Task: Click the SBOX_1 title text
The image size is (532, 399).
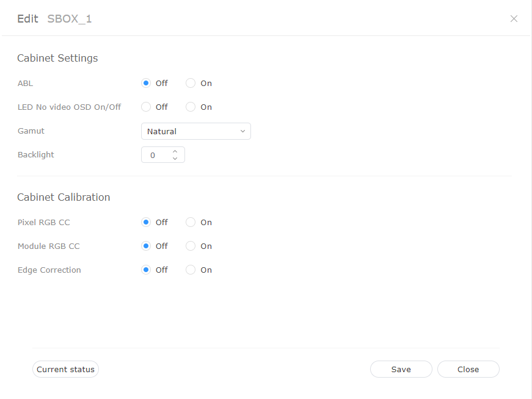Action: tap(70, 19)
